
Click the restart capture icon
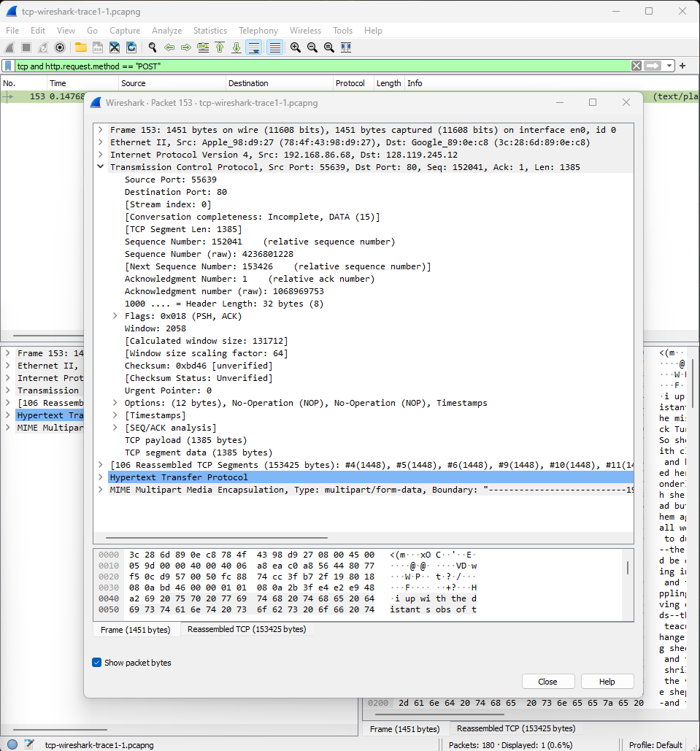43,47
